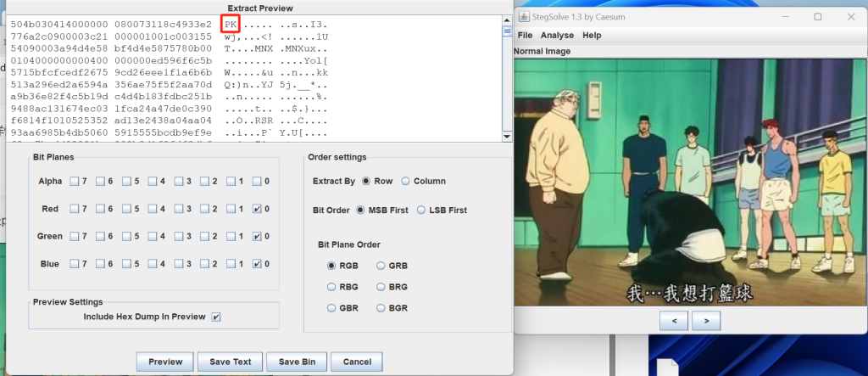Viewport: 868px width, 376px height.
Task: Enable the Alpha bit plane 7 checkbox
Action: pos(75,181)
